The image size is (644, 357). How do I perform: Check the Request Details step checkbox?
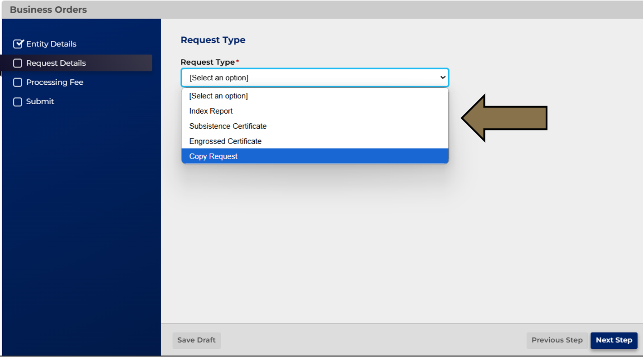[18, 63]
